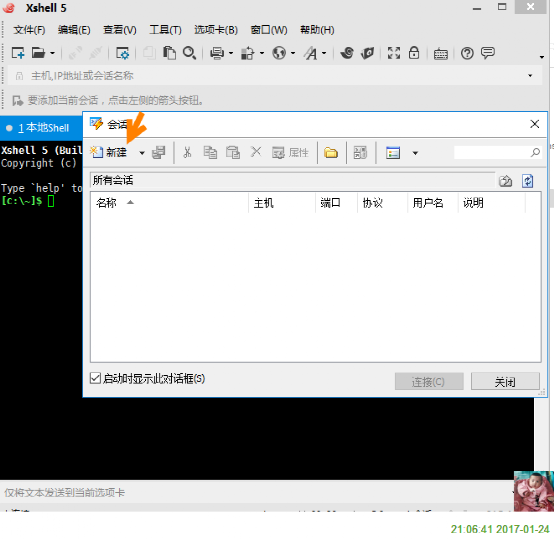Viewport: 554px width, 541px height.
Task: Click the Lock screen padlock icon
Action: [x=414, y=53]
